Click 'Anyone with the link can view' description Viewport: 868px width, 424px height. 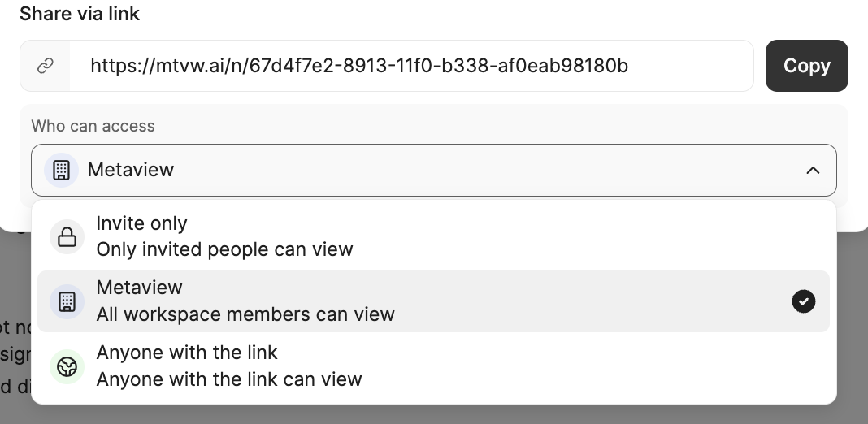[229, 379]
